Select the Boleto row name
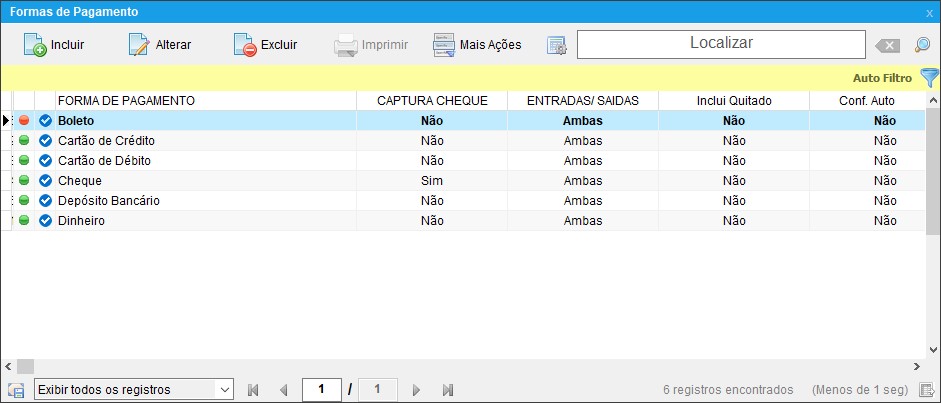Viewport: 941px width, 403px height. point(76,121)
